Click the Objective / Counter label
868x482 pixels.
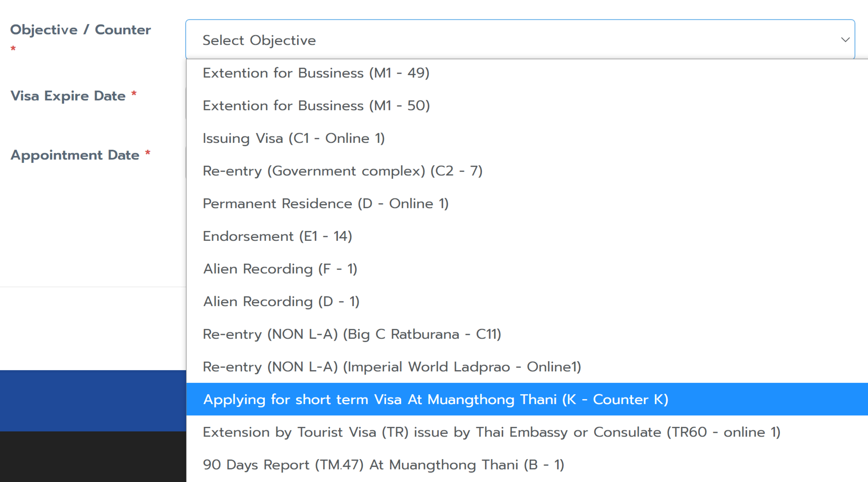[x=81, y=30]
